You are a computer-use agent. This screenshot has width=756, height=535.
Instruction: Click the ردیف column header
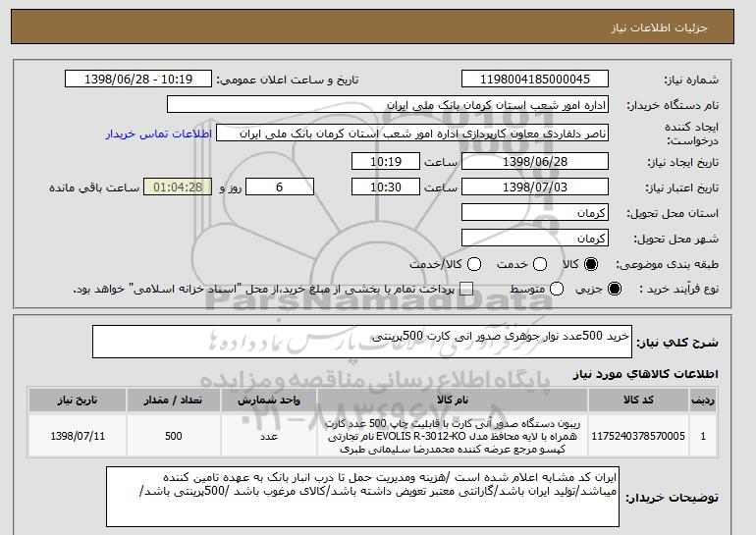[x=703, y=401]
